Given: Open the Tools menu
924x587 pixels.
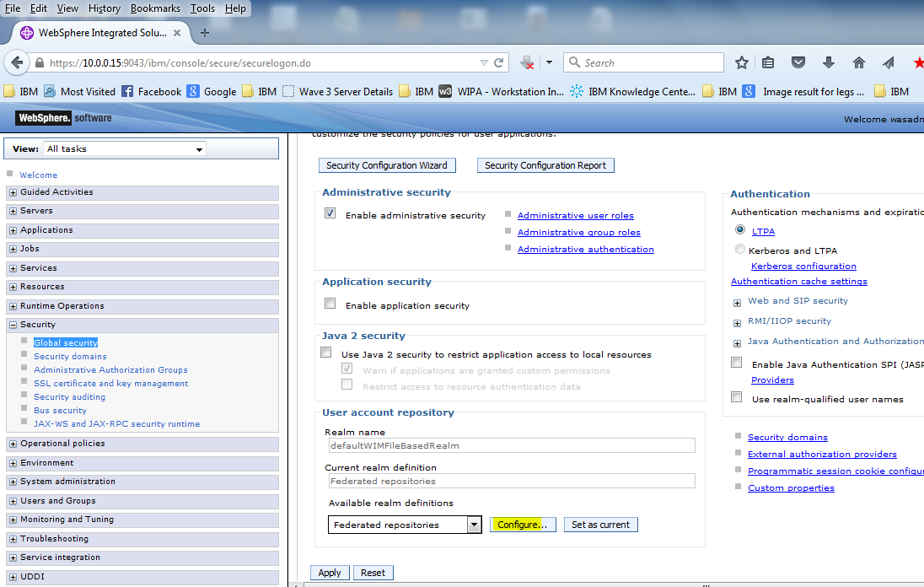Looking at the screenshot, I should [202, 8].
